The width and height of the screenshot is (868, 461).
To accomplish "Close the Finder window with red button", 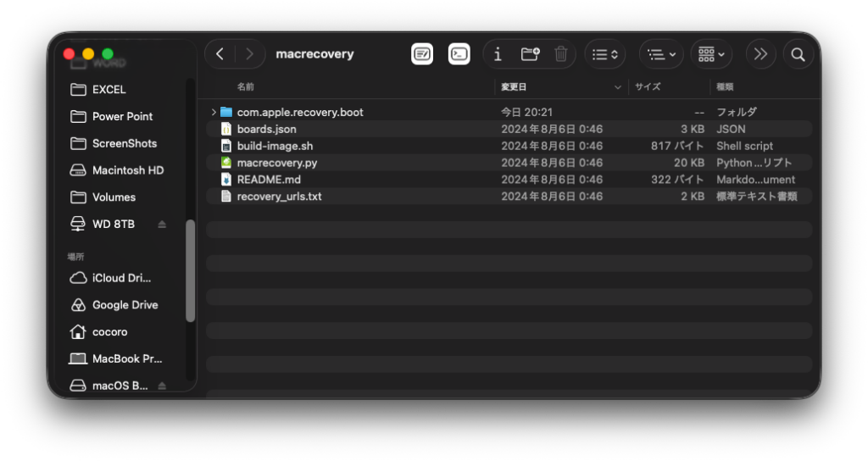I will 70,53.
